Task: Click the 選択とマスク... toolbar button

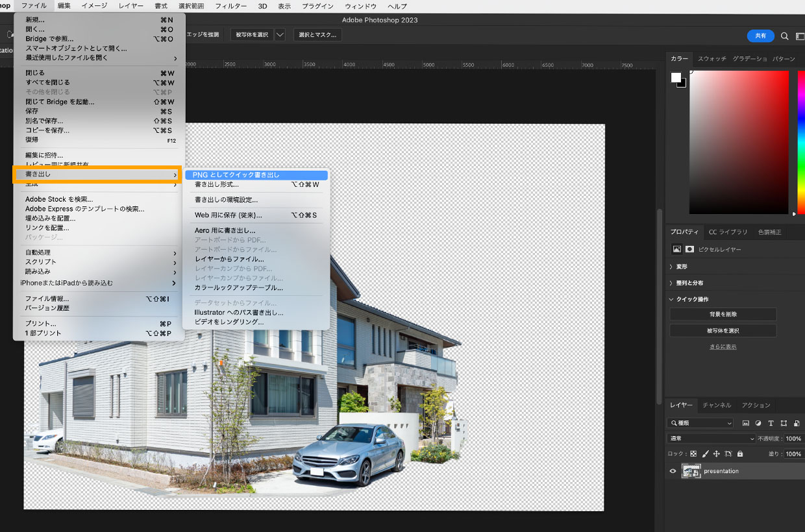Action: click(x=318, y=34)
